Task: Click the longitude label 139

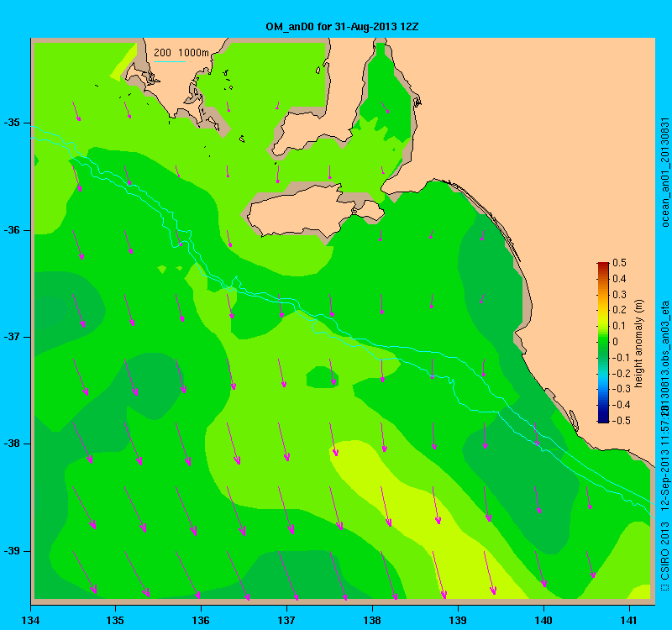Action: tap(458, 621)
